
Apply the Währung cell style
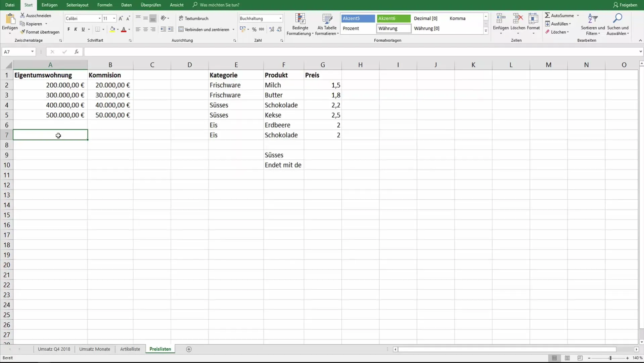click(394, 29)
